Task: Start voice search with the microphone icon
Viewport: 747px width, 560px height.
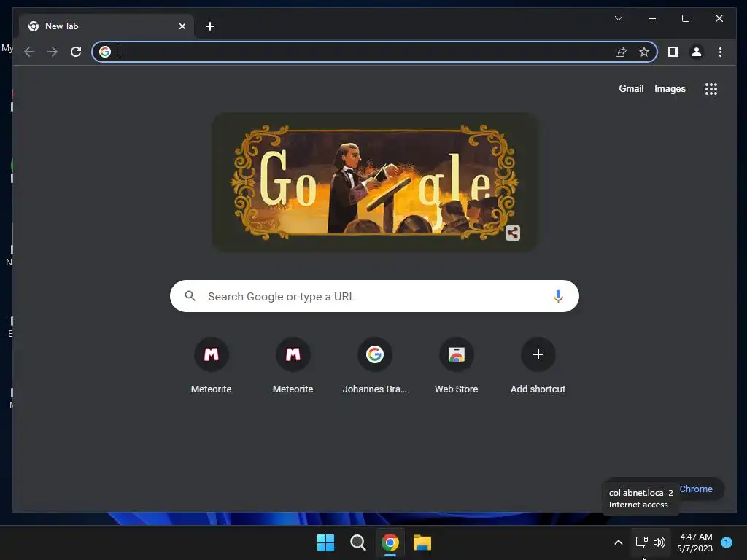Action: pyautogui.click(x=558, y=296)
